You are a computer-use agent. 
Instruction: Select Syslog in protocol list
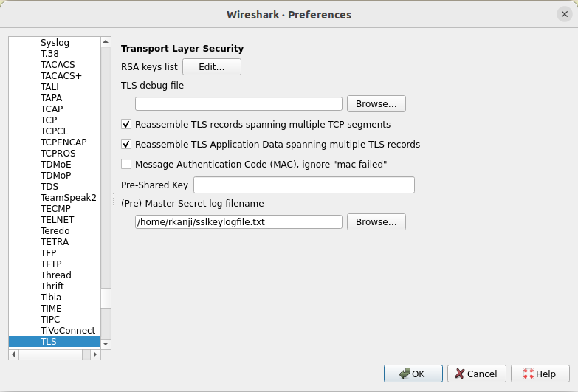click(55, 42)
